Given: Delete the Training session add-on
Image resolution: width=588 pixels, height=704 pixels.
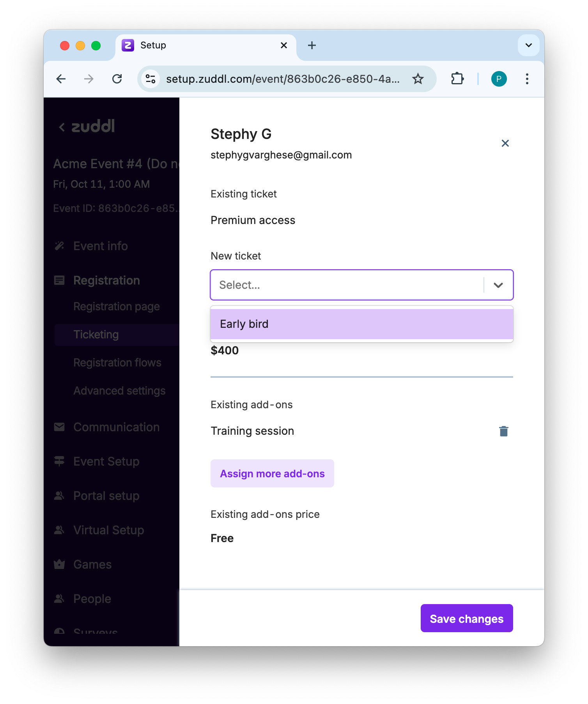Looking at the screenshot, I should (503, 431).
